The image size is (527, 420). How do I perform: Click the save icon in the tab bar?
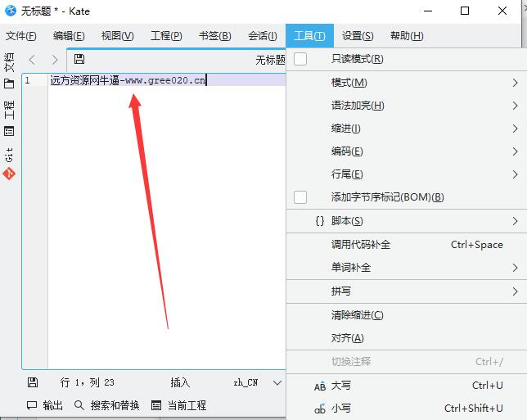(79, 59)
